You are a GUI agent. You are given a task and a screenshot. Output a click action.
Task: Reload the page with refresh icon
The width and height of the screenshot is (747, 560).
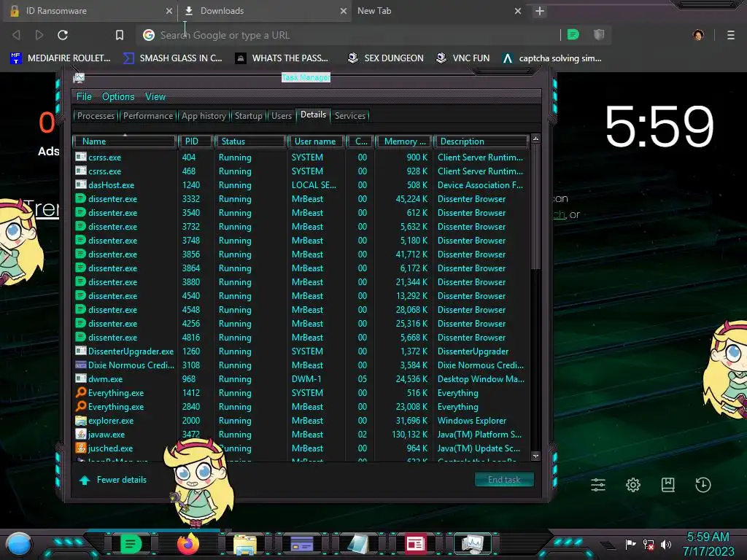[x=63, y=35]
